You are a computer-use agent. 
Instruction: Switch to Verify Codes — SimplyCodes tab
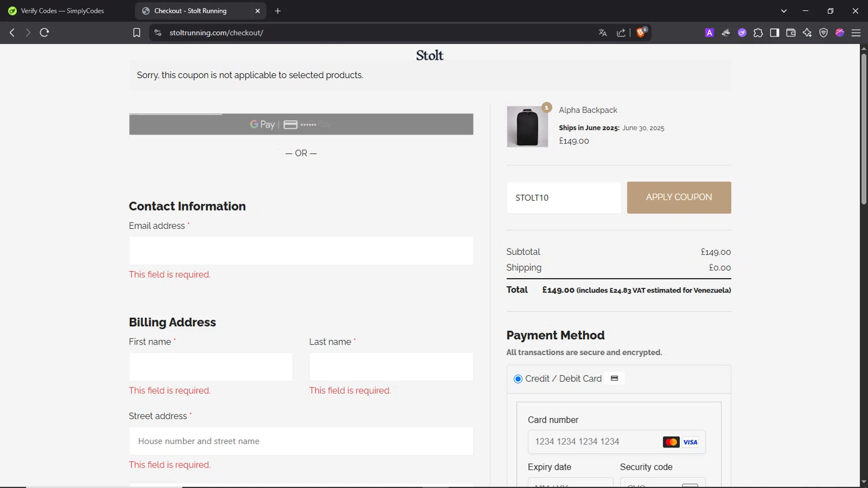click(x=64, y=11)
